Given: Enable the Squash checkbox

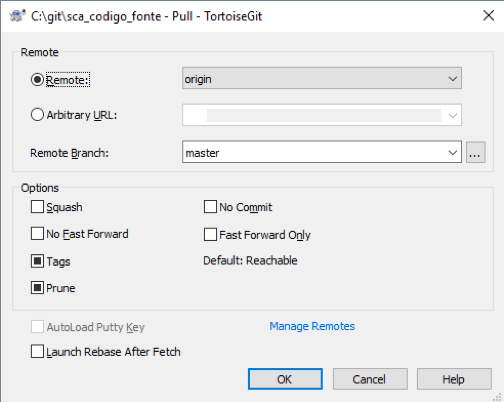Looking at the screenshot, I should coord(37,207).
